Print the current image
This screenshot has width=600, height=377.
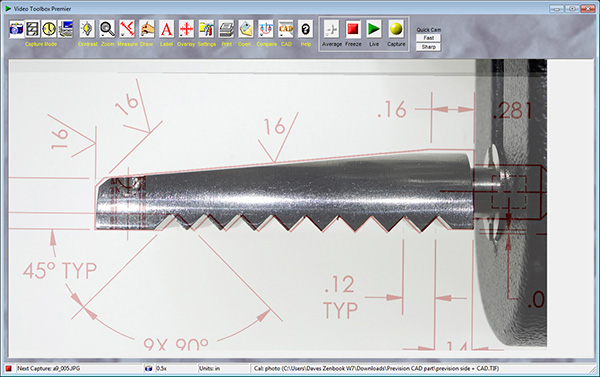pyautogui.click(x=226, y=29)
